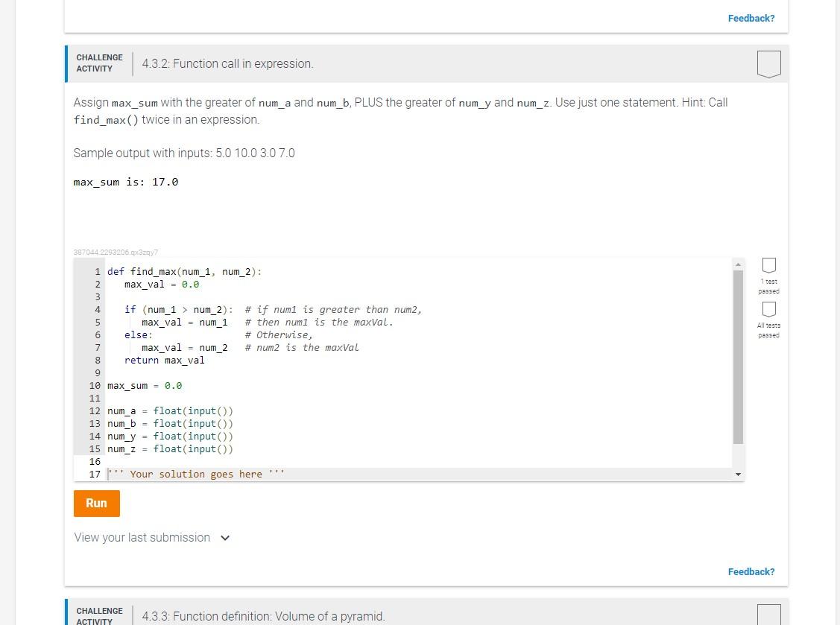The image size is (840, 625).
Task: Click the small triangle at the editor's bottom-right corner
Action: 738,474
